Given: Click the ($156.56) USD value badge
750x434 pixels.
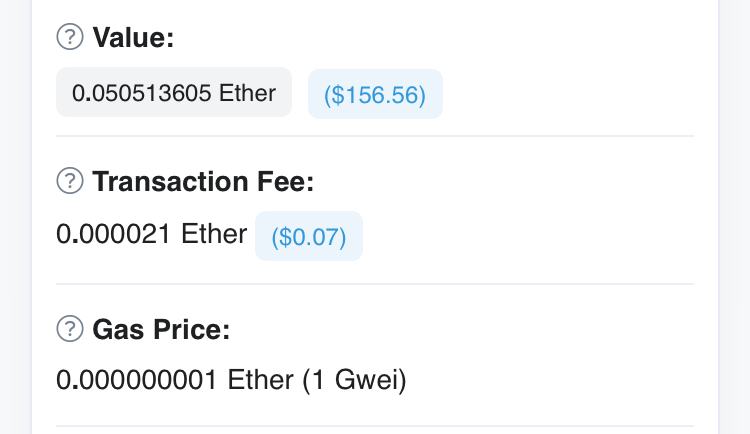Looking at the screenshot, I should click(x=375, y=94).
